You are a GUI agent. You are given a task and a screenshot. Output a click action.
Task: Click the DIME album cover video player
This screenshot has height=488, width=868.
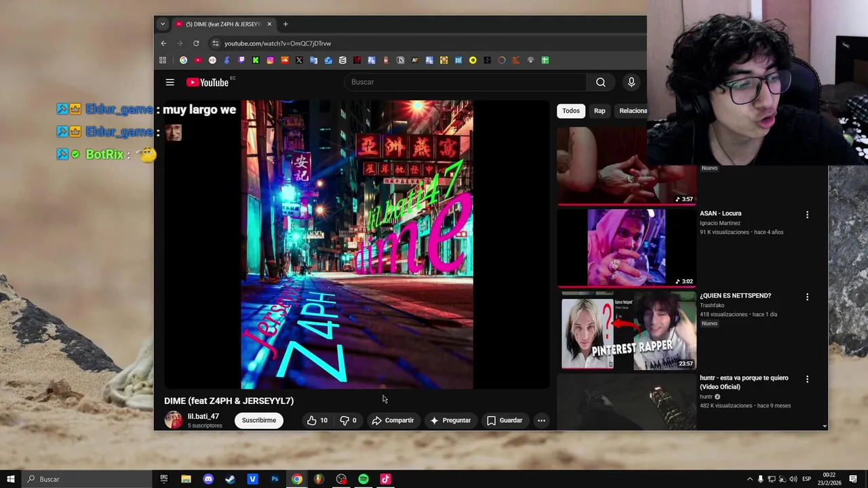coord(357,245)
